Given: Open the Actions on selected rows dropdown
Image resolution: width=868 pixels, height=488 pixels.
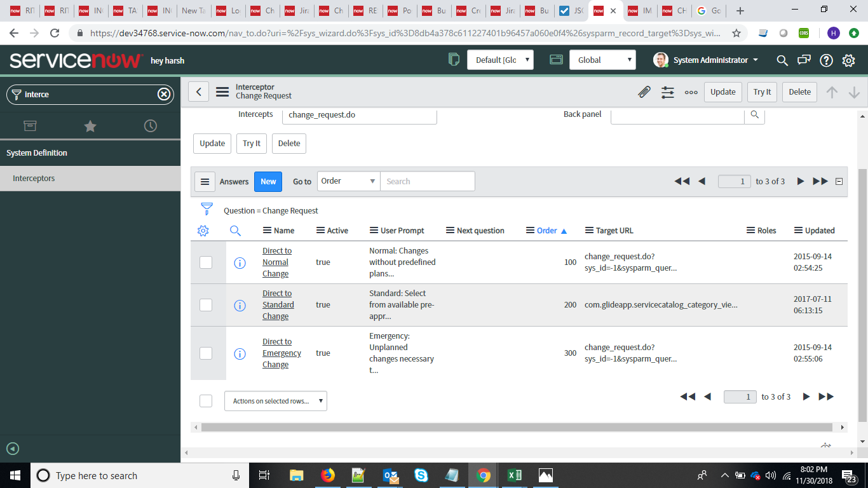Looking at the screenshot, I should coord(275,400).
